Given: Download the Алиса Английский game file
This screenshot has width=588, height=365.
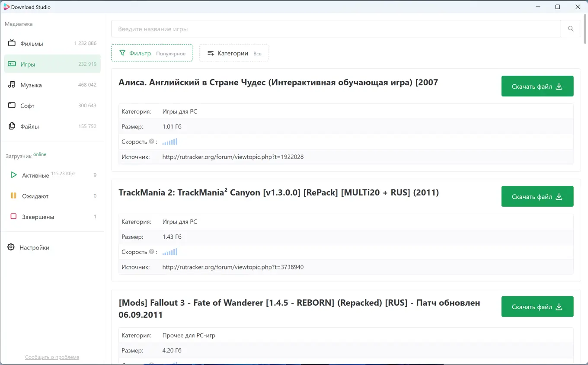Looking at the screenshot, I should 537,86.
